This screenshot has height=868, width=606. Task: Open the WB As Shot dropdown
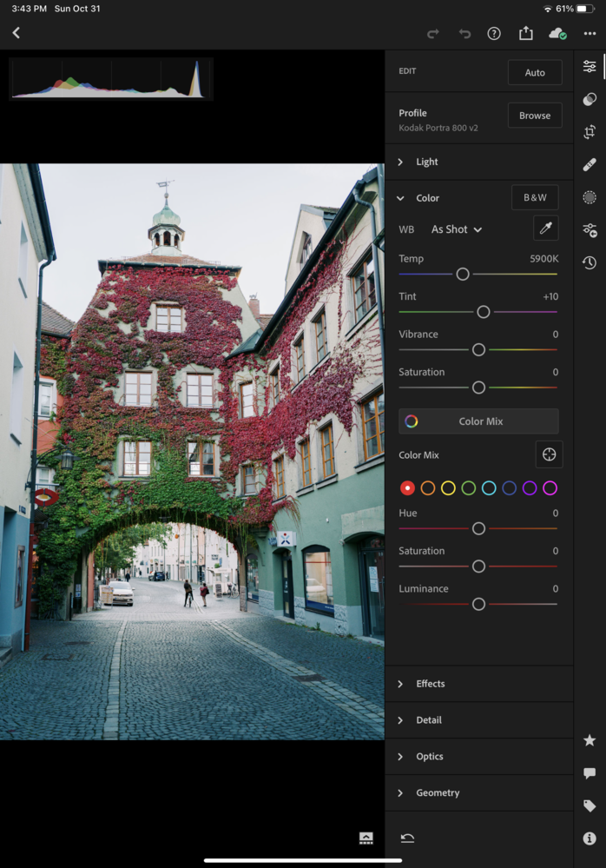[457, 229]
